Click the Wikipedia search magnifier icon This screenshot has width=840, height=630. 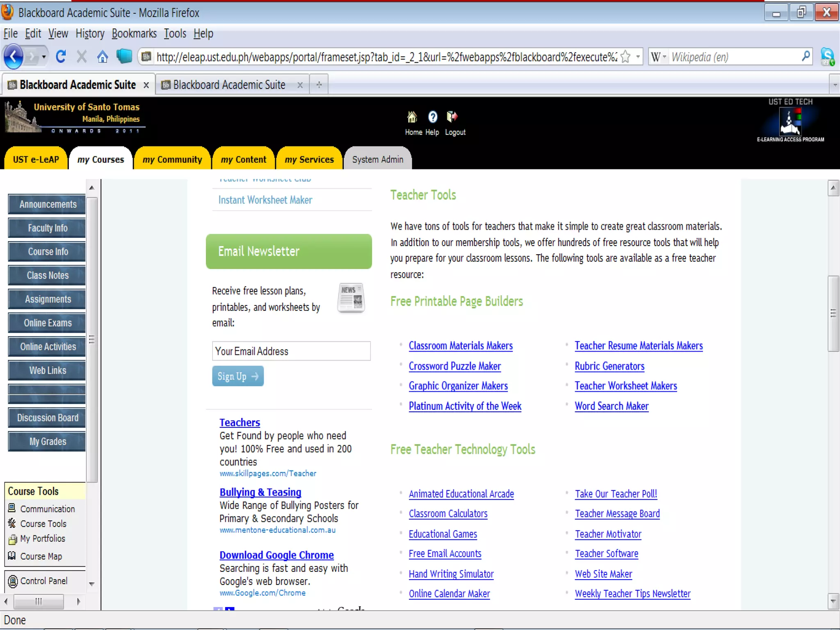pos(806,56)
